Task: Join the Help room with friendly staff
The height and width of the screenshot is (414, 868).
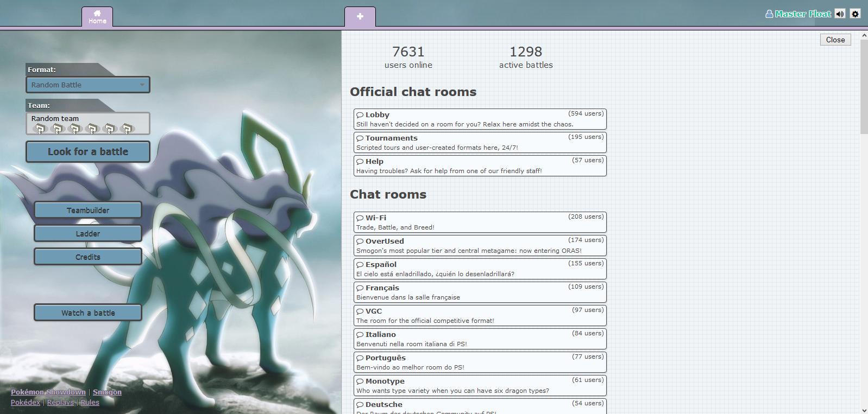Action: (480, 166)
